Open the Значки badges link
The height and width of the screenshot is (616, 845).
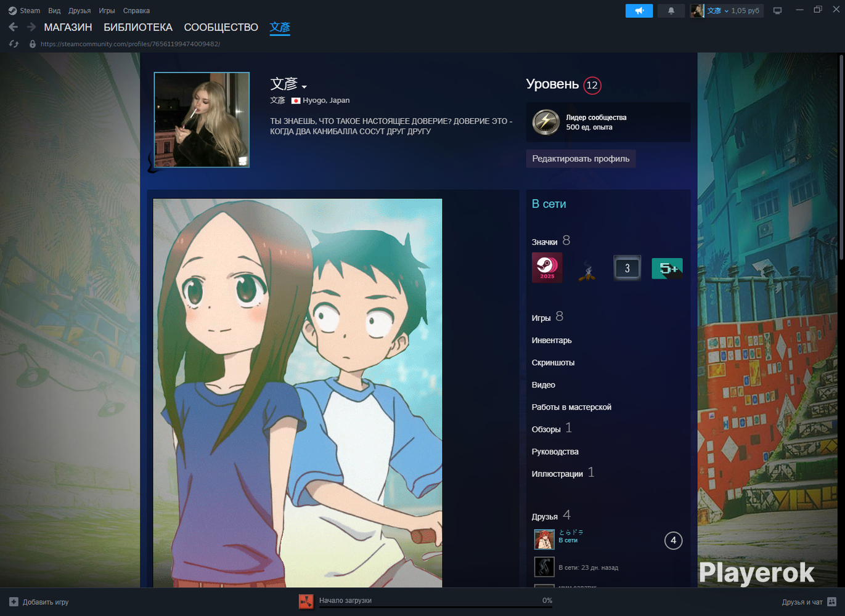[545, 242]
